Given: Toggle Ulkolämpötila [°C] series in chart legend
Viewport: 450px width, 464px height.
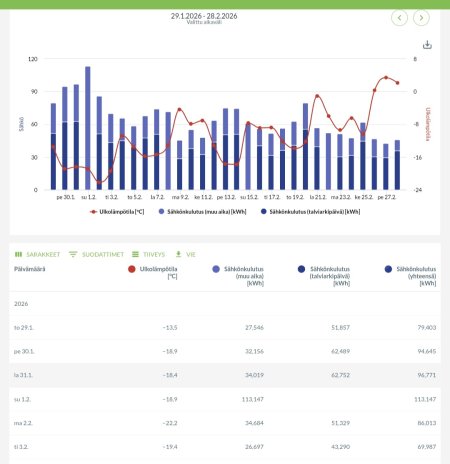Looking at the screenshot, I should [117, 212].
